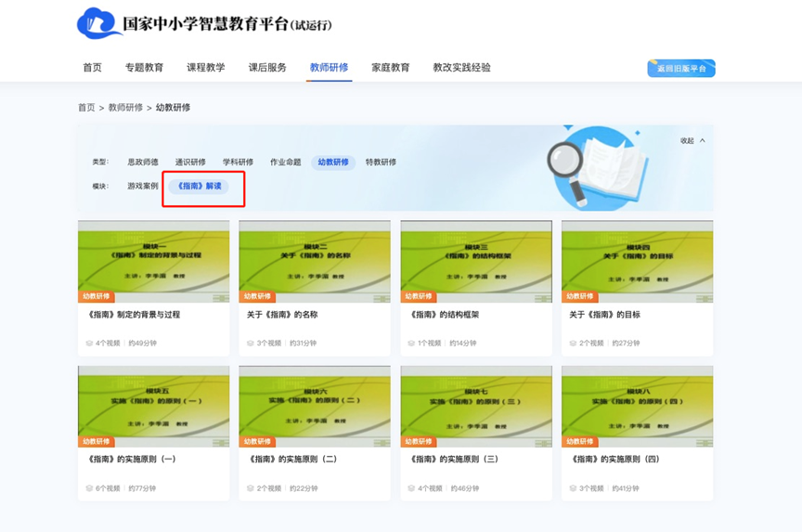
Task: Click the video stack icon beside 4个视频 约49分钟
Action: (x=89, y=344)
